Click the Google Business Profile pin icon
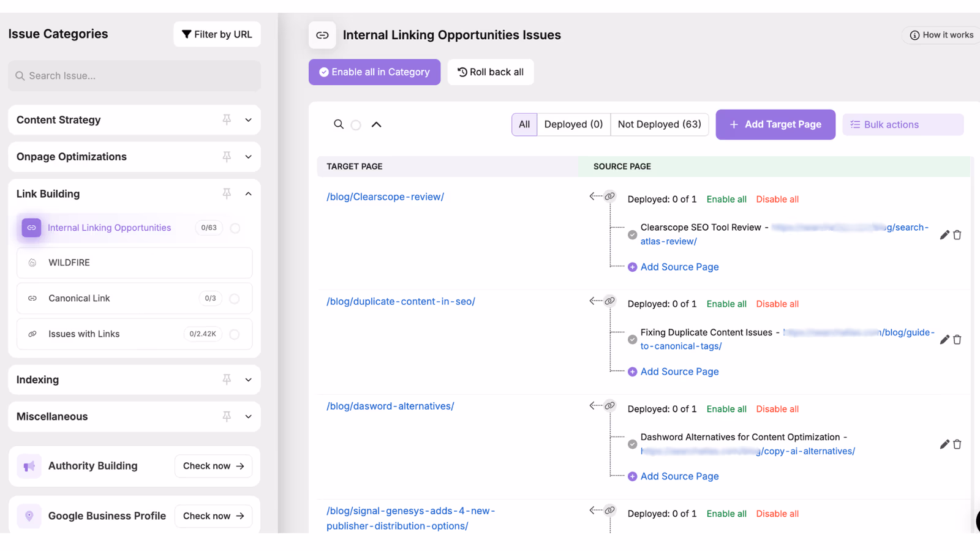The width and height of the screenshot is (980, 551). pyautogui.click(x=29, y=516)
